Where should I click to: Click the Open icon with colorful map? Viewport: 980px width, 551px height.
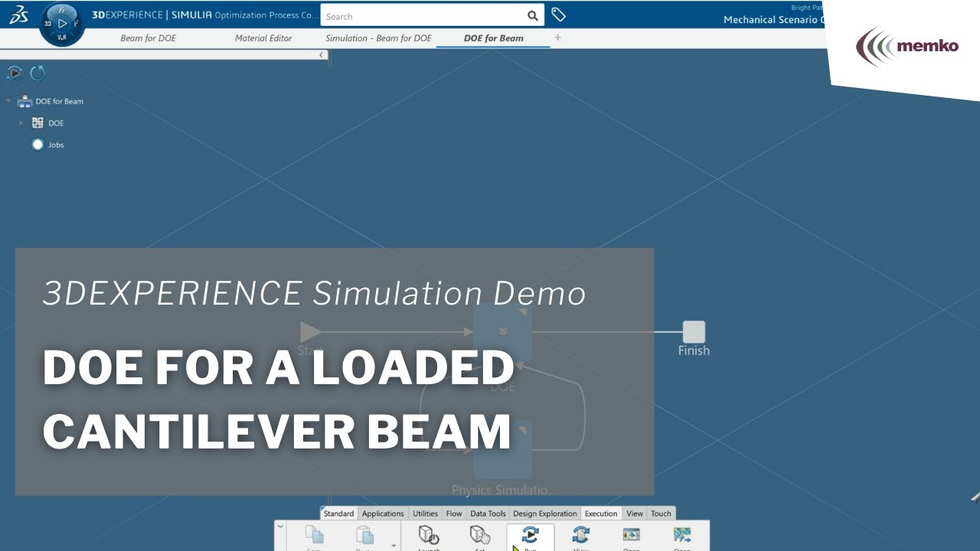coord(681,536)
